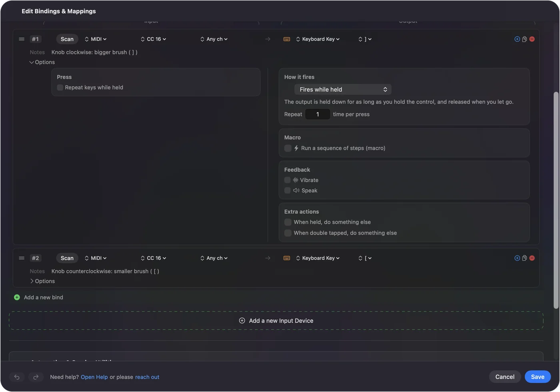560x392 pixels.
Task: Open the [ key dropdown in bind #2
Action: (x=365, y=258)
